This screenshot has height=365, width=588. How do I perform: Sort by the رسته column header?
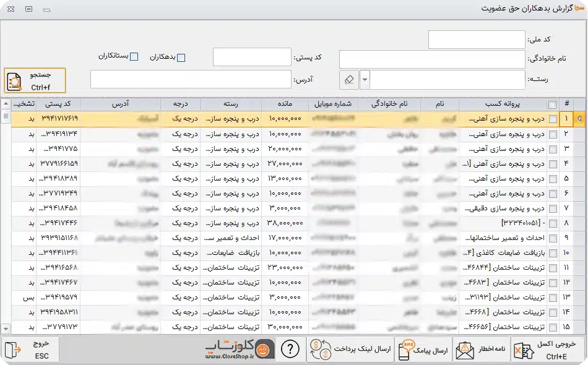tap(231, 104)
